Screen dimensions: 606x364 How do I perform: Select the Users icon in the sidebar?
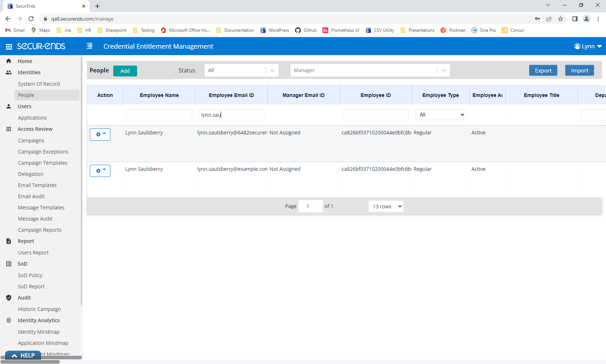tap(8, 106)
